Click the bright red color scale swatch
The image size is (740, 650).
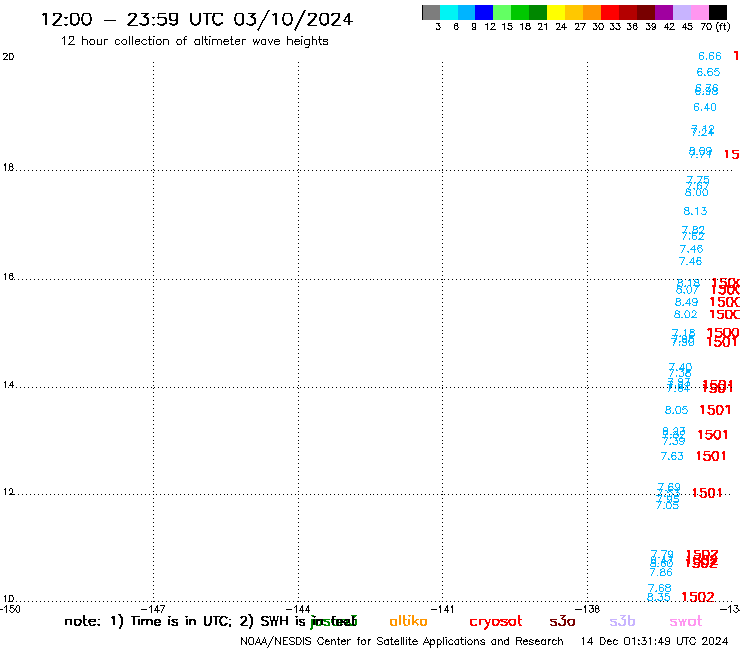(x=610, y=12)
